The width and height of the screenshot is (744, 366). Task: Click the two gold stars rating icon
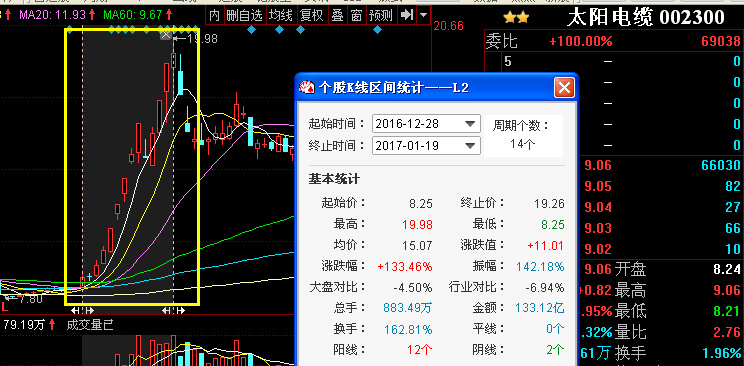516,18
